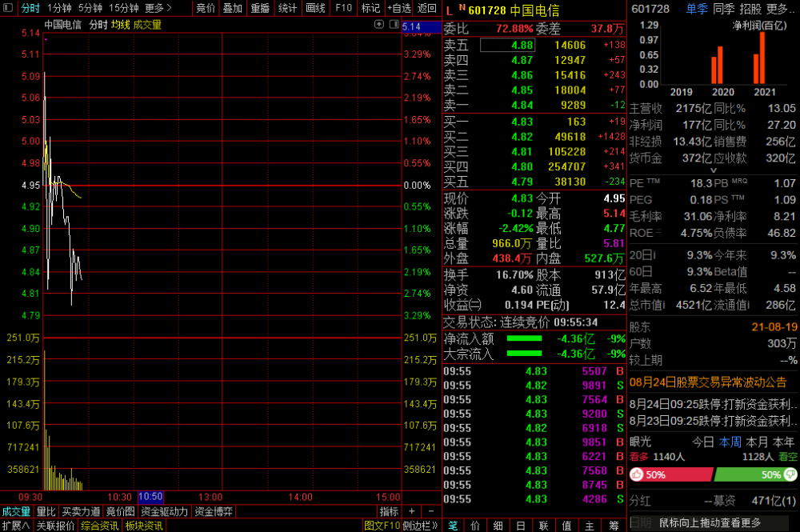
Task: Select the 资金驱动力 indicator tab
Action: pos(164,511)
